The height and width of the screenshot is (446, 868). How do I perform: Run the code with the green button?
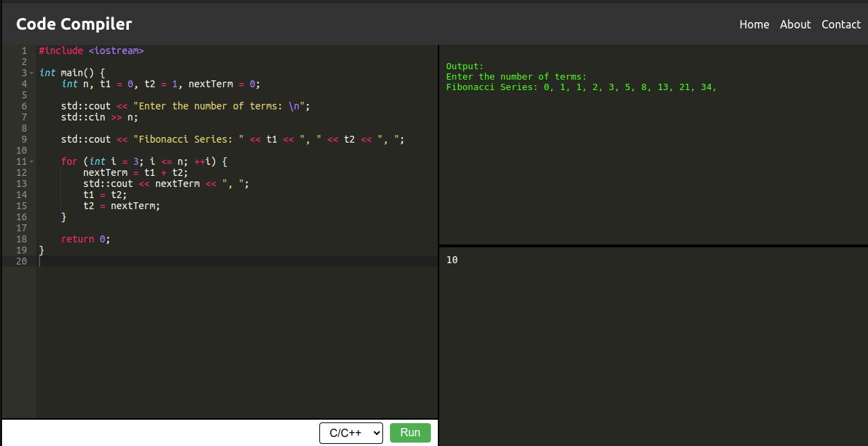[x=410, y=433]
